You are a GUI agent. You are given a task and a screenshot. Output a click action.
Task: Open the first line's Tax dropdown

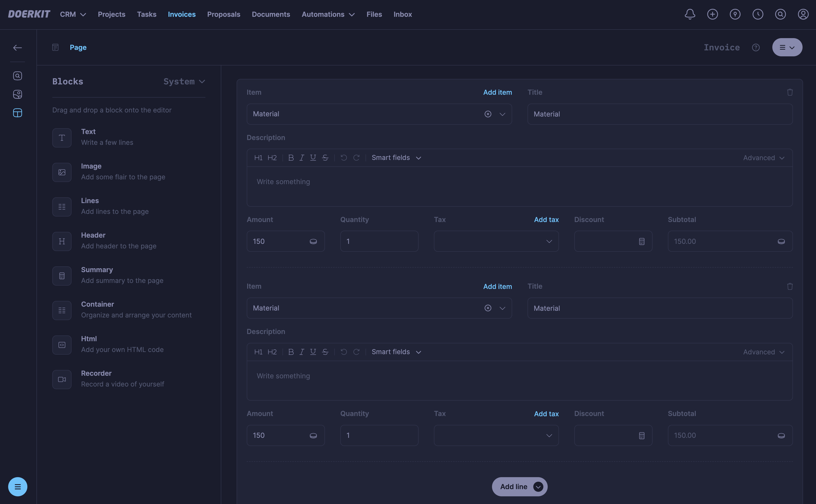tap(496, 241)
